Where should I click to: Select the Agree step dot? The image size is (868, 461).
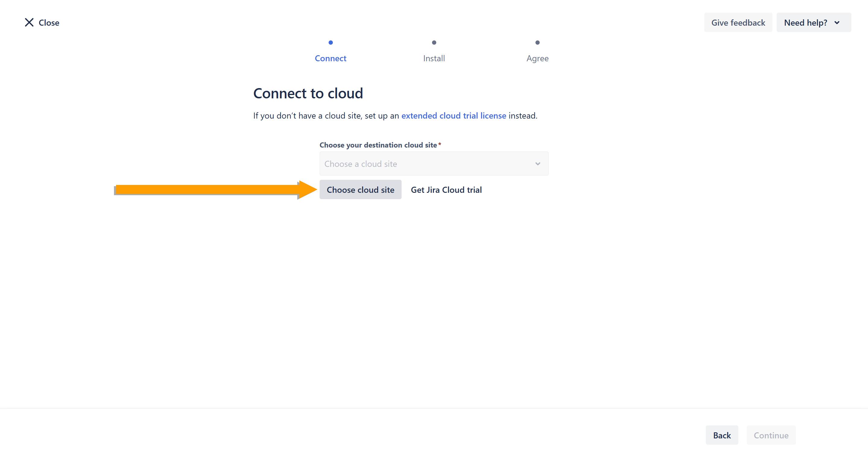click(538, 43)
